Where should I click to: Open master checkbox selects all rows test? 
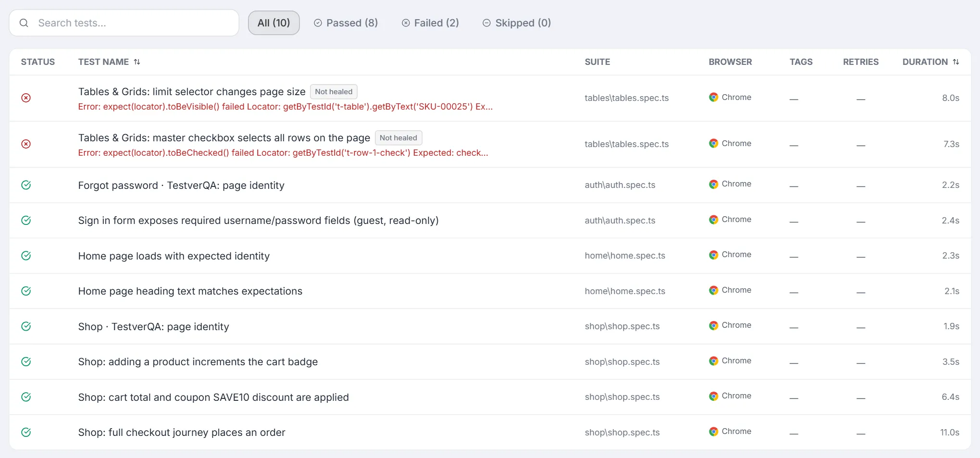pos(224,138)
